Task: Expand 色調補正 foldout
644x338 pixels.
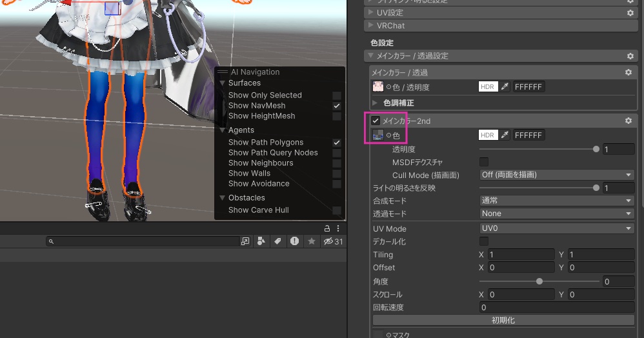Action: click(375, 103)
